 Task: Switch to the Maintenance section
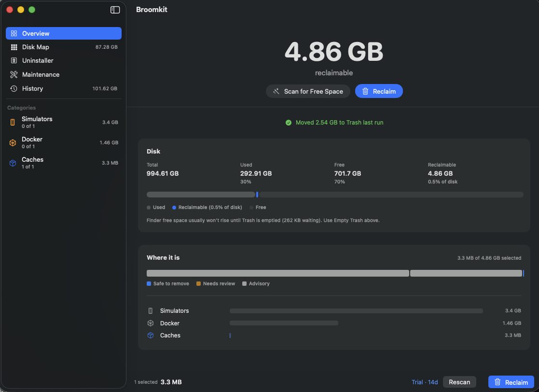tap(64, 74)
